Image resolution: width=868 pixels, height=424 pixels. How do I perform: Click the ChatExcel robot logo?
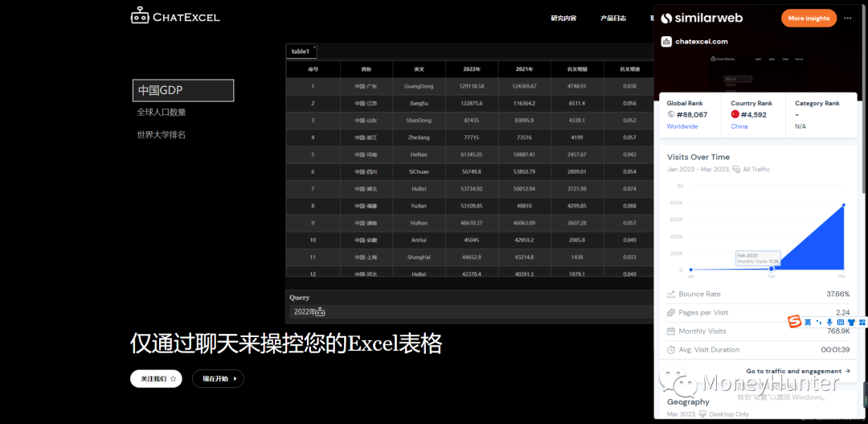pos(140,16)
